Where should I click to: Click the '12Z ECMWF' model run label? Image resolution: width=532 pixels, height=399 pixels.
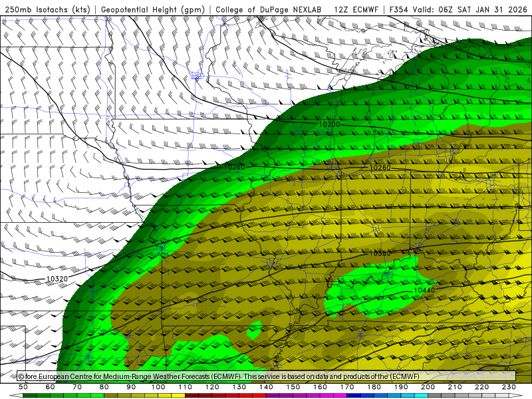click(x=356, y=10)
